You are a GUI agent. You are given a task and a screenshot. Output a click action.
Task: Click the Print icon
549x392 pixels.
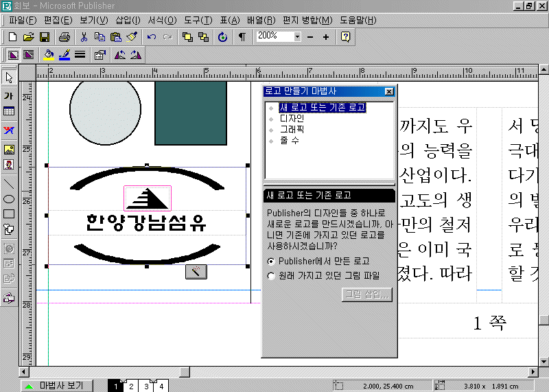[64, 37]
